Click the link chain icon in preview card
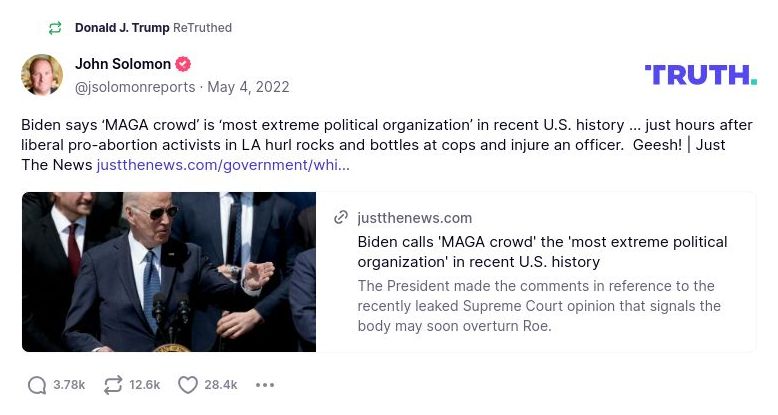 tap(342, 218)
